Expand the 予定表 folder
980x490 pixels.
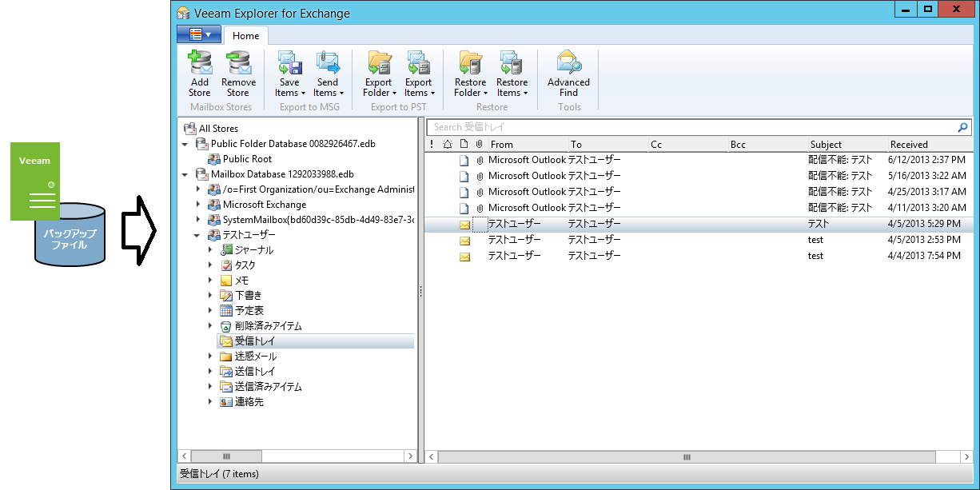pos(210,310)
